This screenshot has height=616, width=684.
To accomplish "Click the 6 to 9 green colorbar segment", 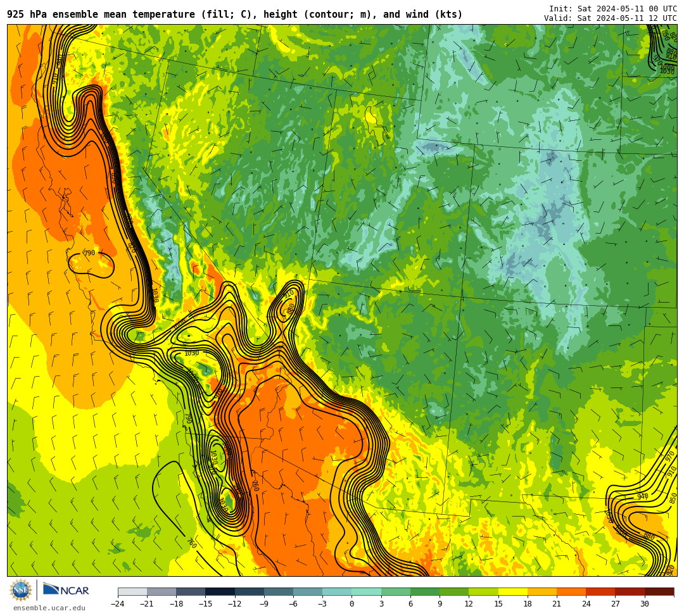I will [425, 591].
